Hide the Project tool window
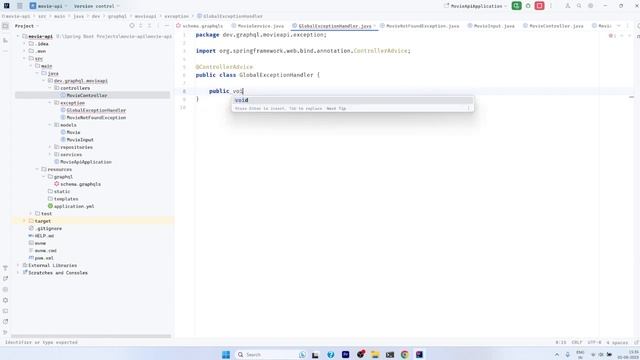Image resolution: width=640 pixels, height=360 pixels. (x=167, y=26)
